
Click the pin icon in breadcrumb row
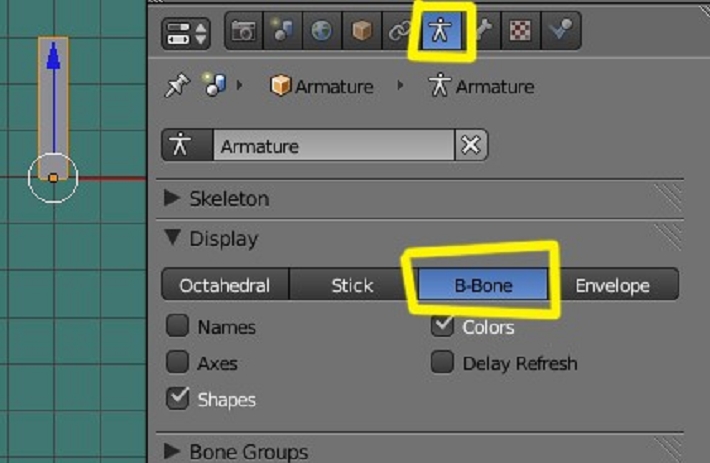tap(176, 86)
